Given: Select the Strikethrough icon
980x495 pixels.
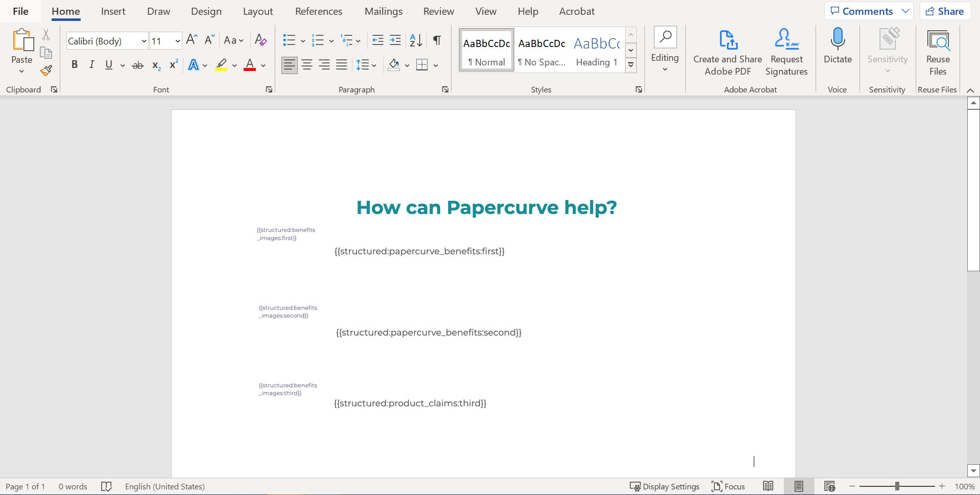Looking at the screenshot, I should [x=138, y=65].
